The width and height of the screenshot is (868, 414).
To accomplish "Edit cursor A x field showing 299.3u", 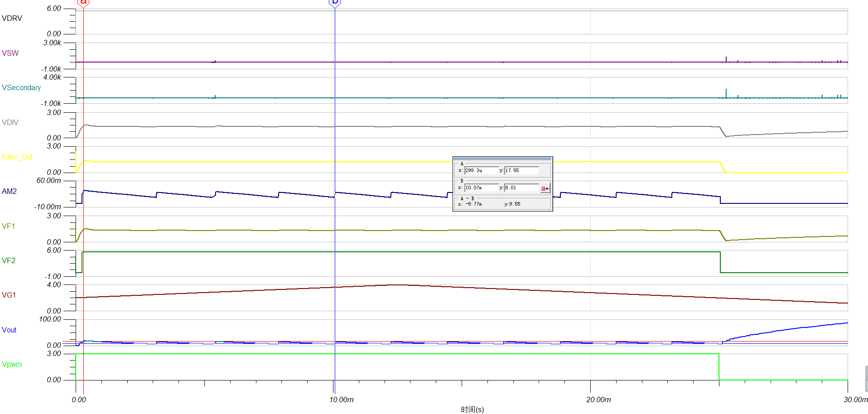I will (481, 170).
